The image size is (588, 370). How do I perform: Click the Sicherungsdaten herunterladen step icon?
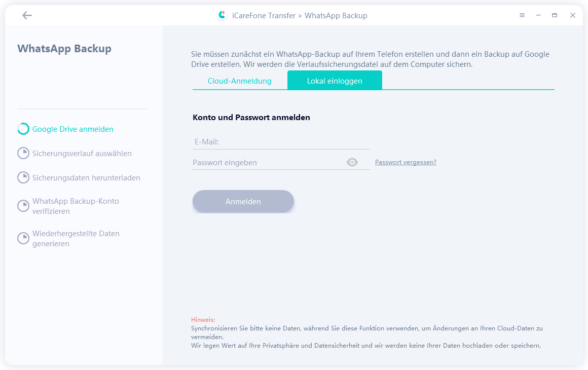(x=23, y=178)
